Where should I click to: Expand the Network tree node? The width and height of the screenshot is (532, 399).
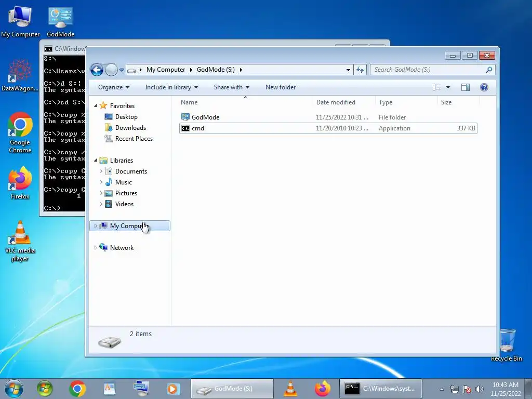[96, 248]
